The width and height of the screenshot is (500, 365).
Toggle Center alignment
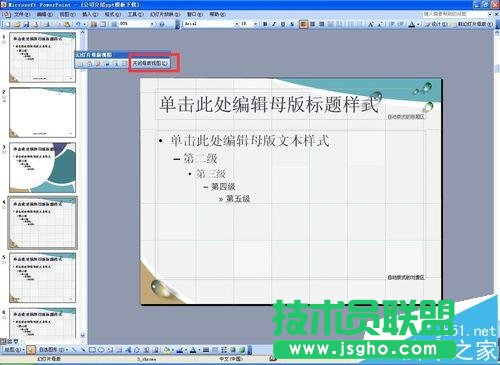click(x=312, y=24)
